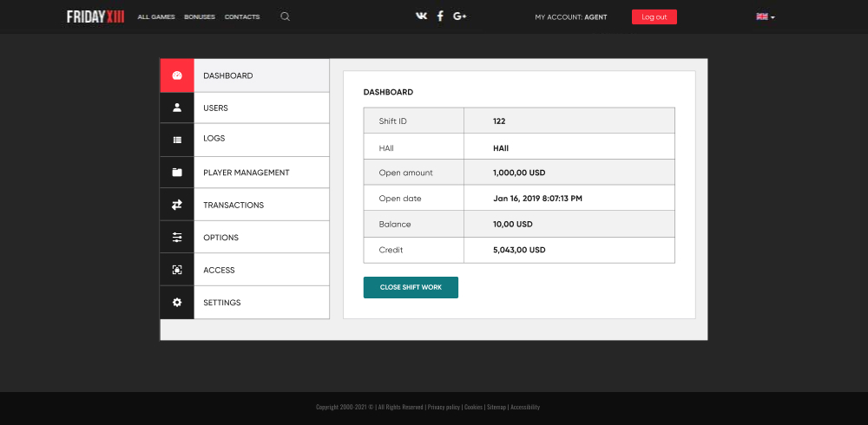The image size is (868, 425).
Task: Open the Facebook social icon
Action: click(x=440, y=16)
